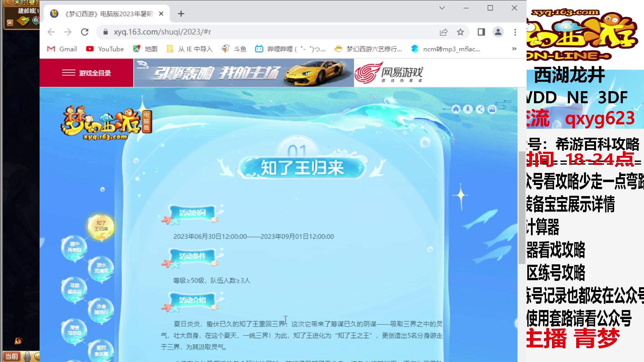Viewport: 644px width, 362px height.
Task: Click the share icon in the page toolbar
Action: pos(480,109)
